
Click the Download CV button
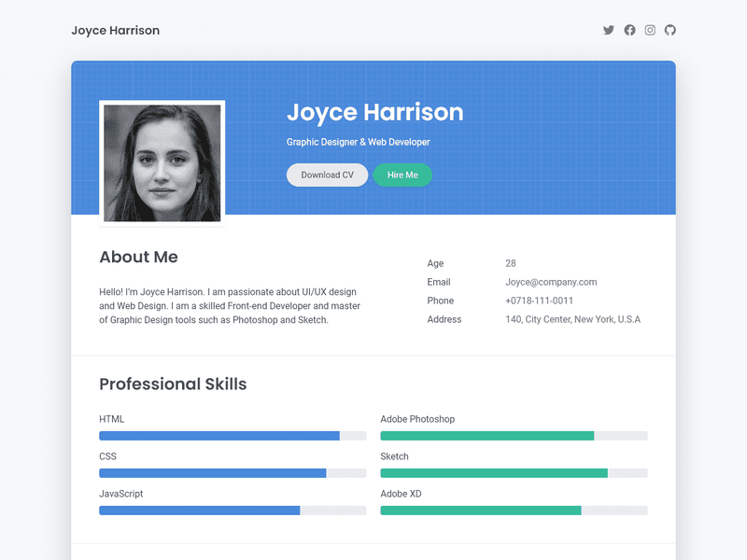[327, 175]
